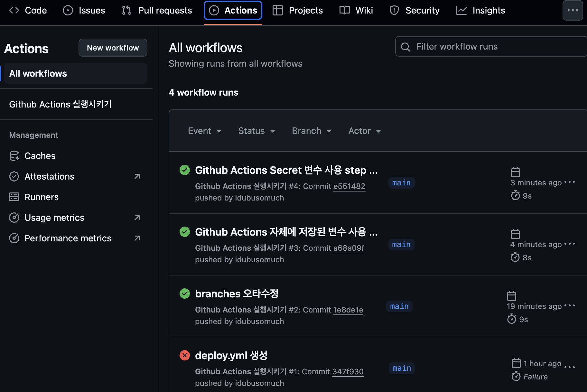Image resolution: width=587 pixels, height=392 pixels.
Task: Open commit e551482 link
Action: pyautogui.click(x=349, y=186)
